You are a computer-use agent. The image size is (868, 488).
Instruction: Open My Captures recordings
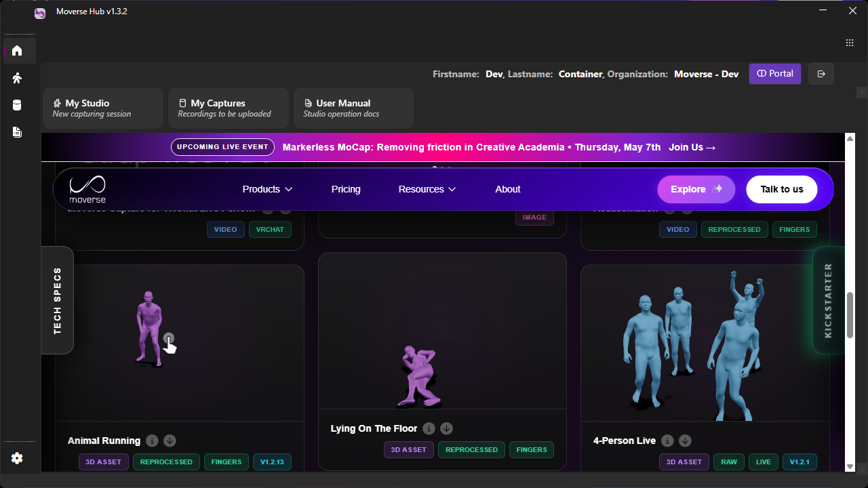click(x=229, y=108)
